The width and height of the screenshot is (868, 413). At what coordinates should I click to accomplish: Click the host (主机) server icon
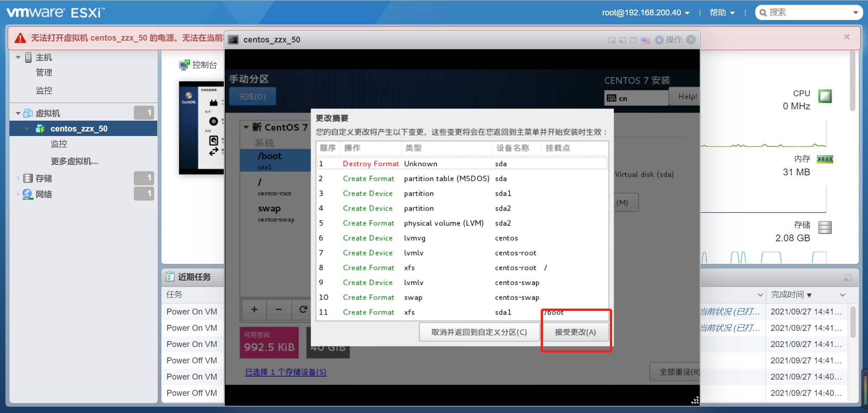(x=28, y=57)
